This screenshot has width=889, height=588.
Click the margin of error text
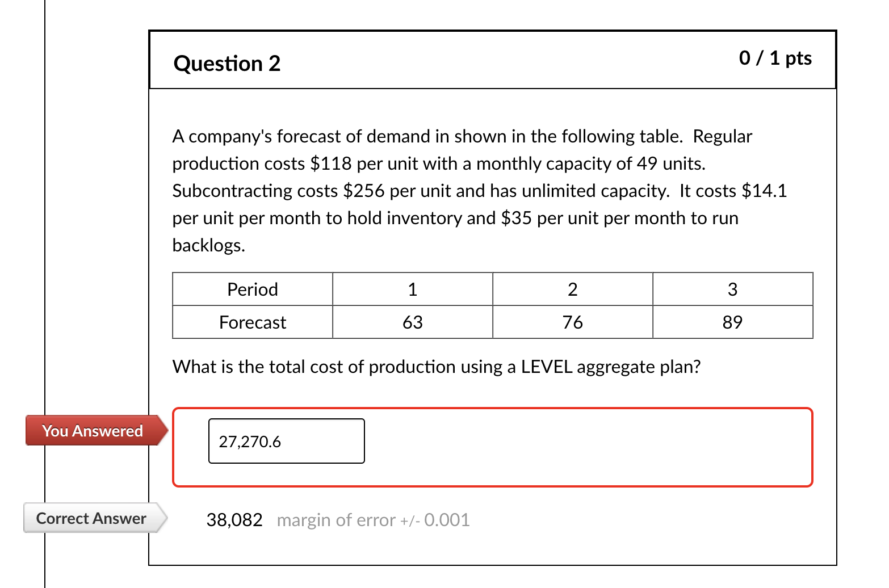pyautogui.click(x=373, y=520)
